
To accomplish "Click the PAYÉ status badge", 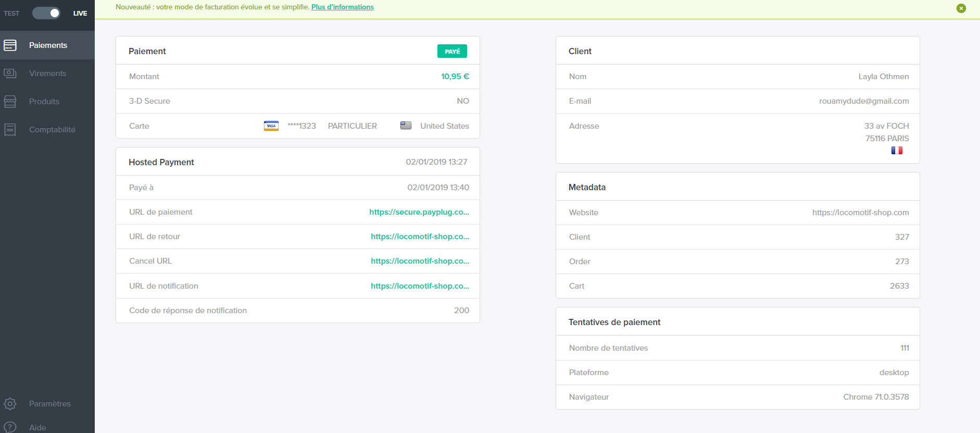I will [x=452, y=51].
